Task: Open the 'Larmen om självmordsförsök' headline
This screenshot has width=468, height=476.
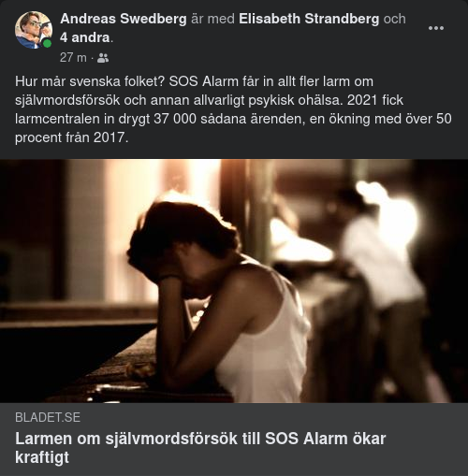Action: click(x=200, y=448)
